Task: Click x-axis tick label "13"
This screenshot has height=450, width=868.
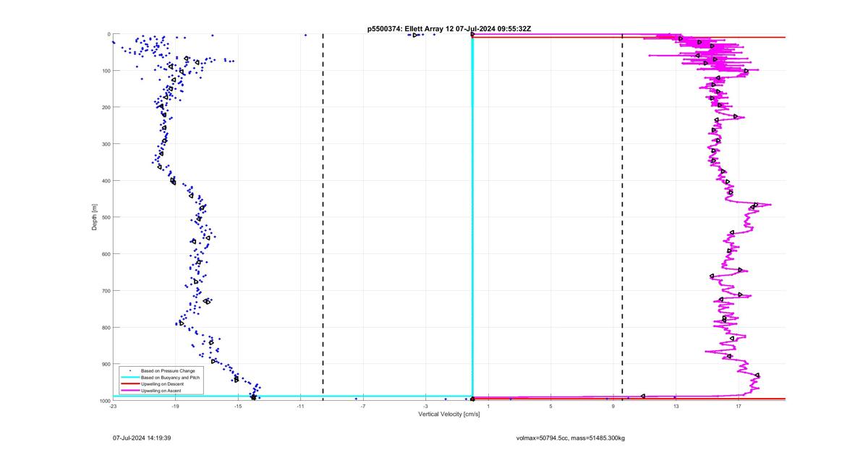Action: point(676,407)
